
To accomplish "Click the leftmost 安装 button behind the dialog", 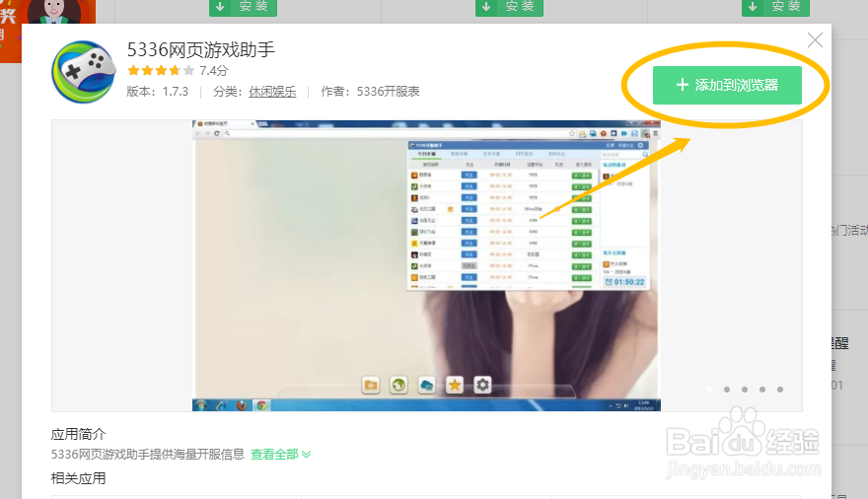I will click(243, 7).
